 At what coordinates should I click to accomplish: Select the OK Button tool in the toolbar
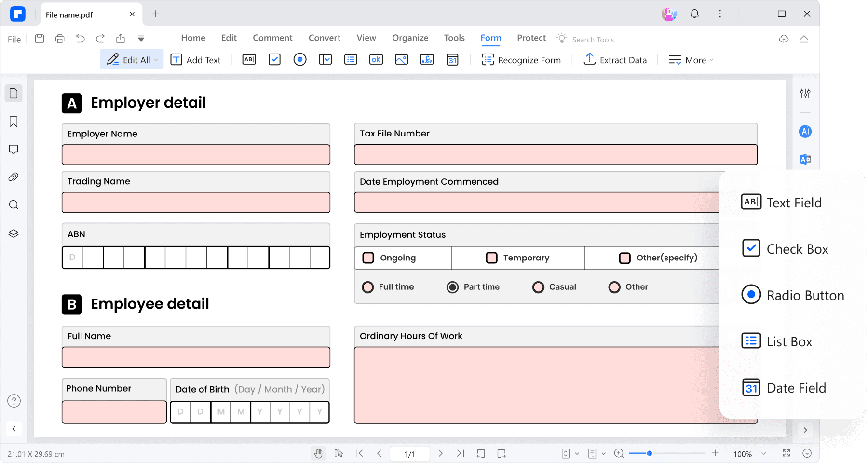[376, 59]
